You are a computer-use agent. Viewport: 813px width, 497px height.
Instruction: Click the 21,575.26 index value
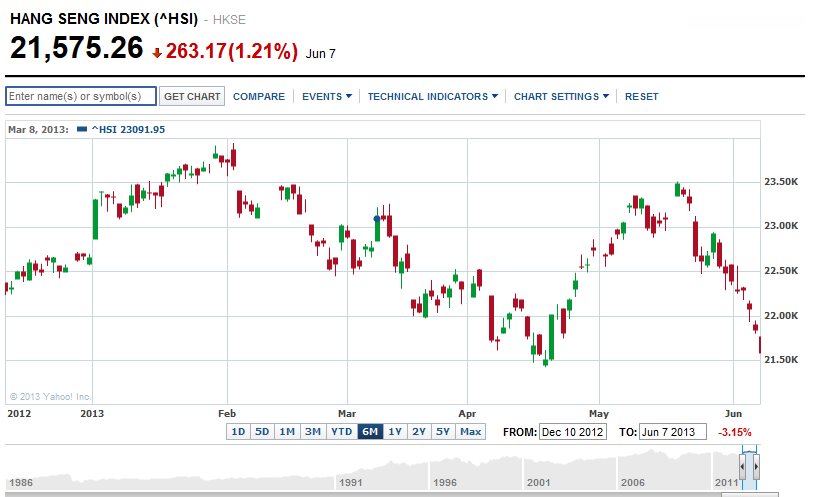(x=77, y=48)
